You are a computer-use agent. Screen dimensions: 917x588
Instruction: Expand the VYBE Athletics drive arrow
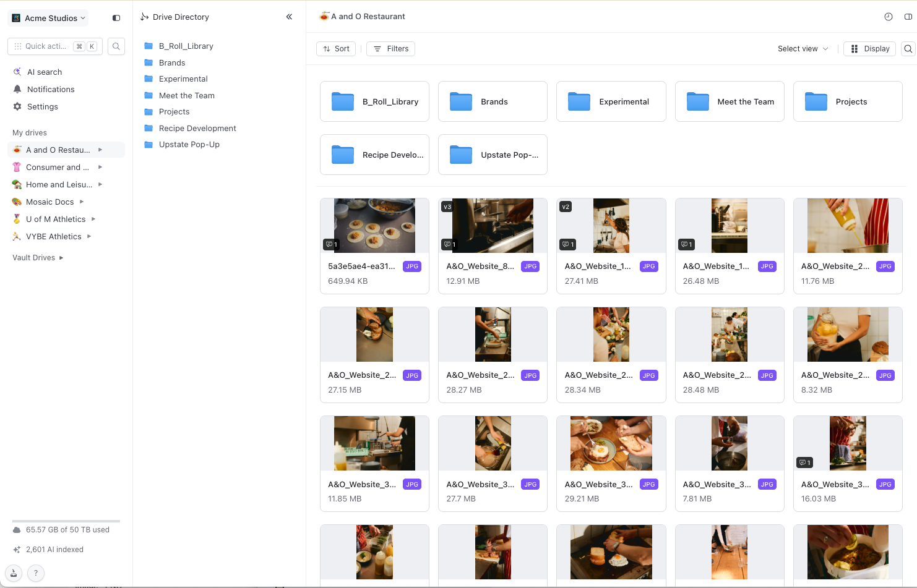[x=89, y=237]
